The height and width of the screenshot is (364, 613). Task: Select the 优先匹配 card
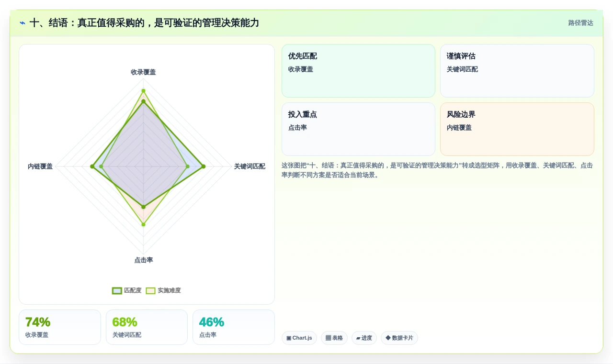point(358,71)
